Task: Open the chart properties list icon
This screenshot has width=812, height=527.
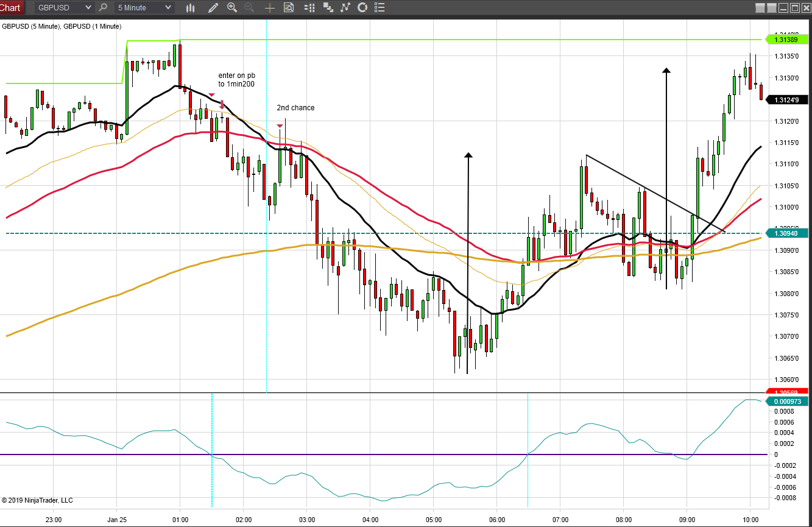Action: click(380, 8)
